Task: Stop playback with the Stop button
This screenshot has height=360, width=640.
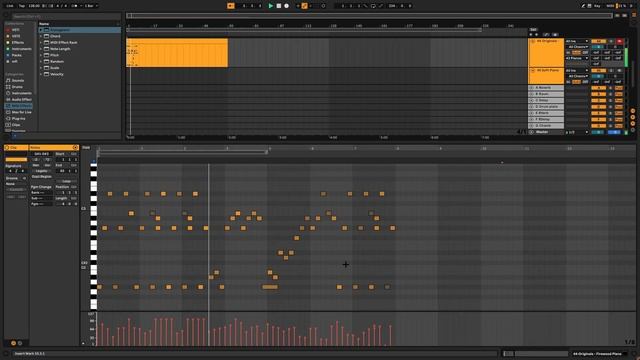Action: point(278,6)
